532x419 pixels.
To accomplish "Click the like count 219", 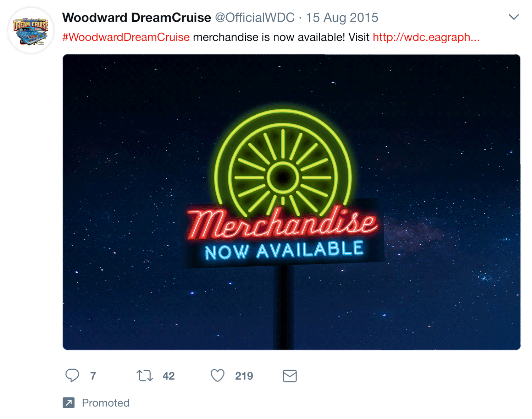I will pos(244,376).
